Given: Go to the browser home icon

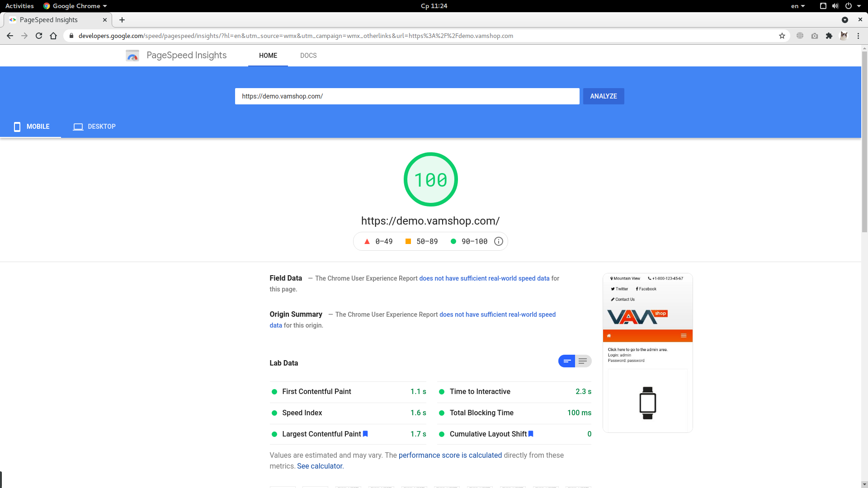Looking at the screenshot, I should coord(53,36).
